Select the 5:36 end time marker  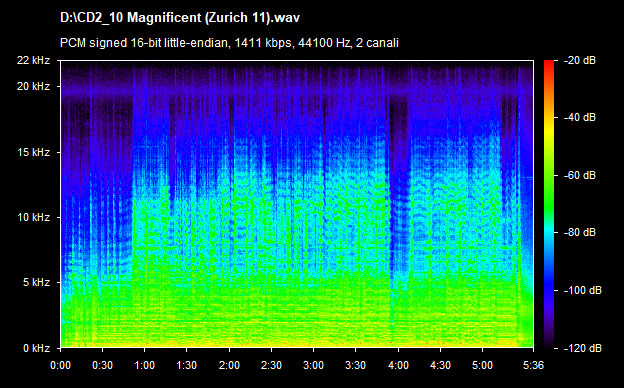click(x=533, y=365)
